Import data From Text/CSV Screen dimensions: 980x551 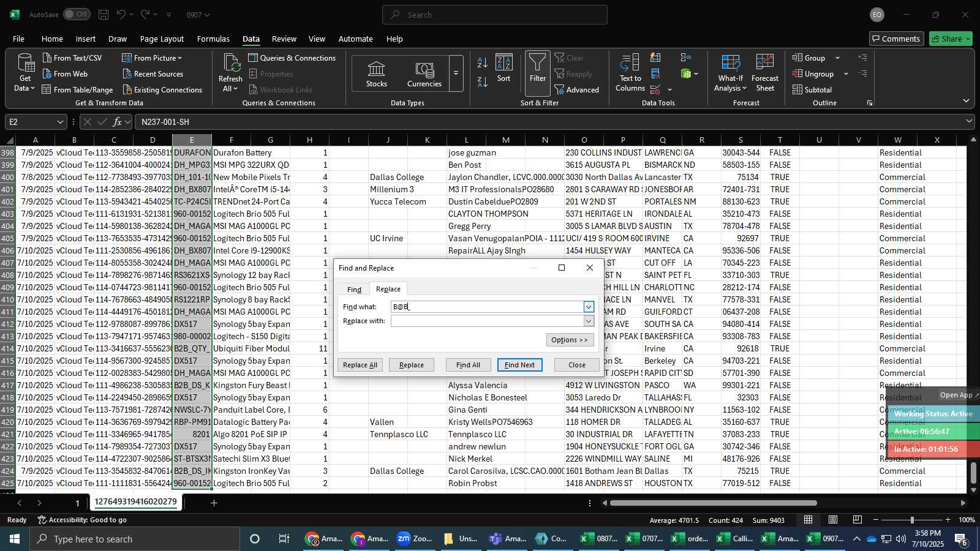tap(72, 58)
